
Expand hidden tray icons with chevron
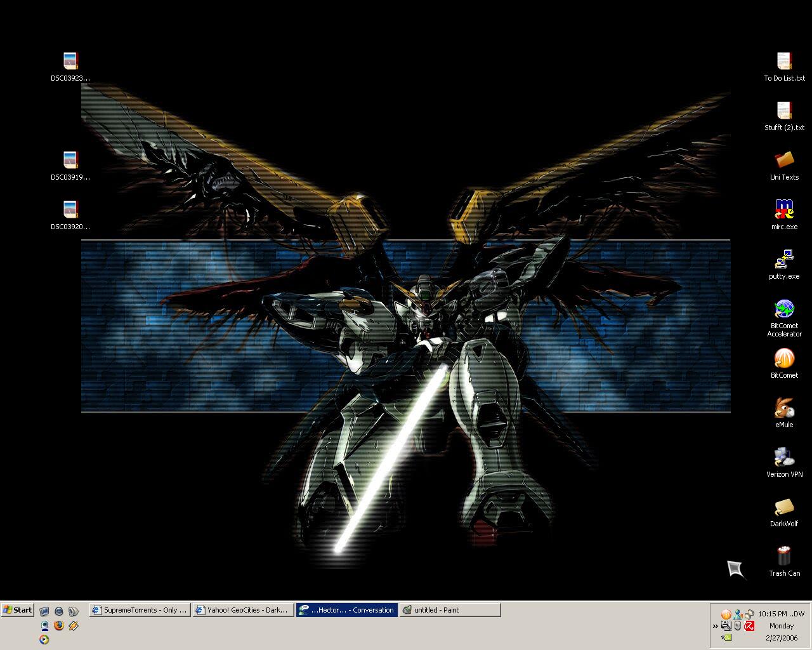pyautogui.click(x=716, y=626)
